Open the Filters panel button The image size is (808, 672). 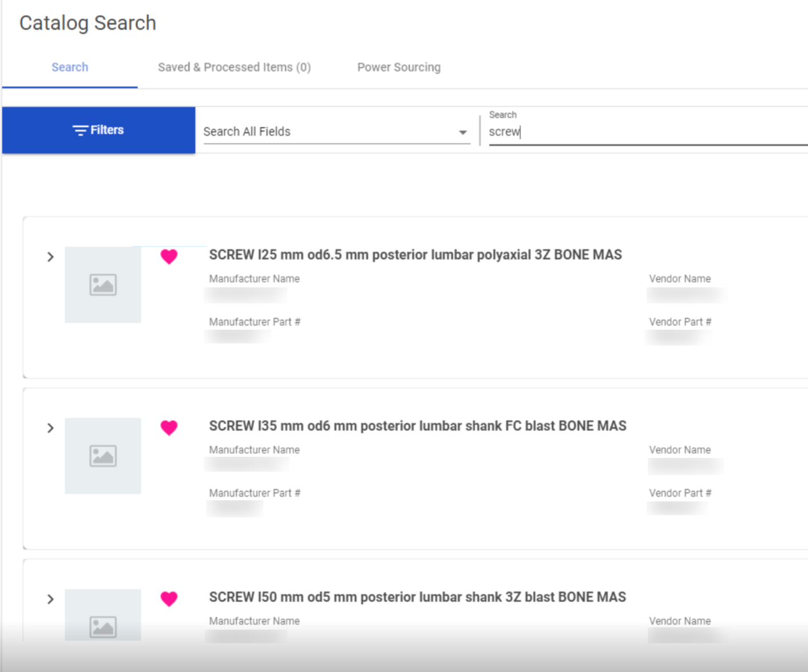[x=98, y=130]
